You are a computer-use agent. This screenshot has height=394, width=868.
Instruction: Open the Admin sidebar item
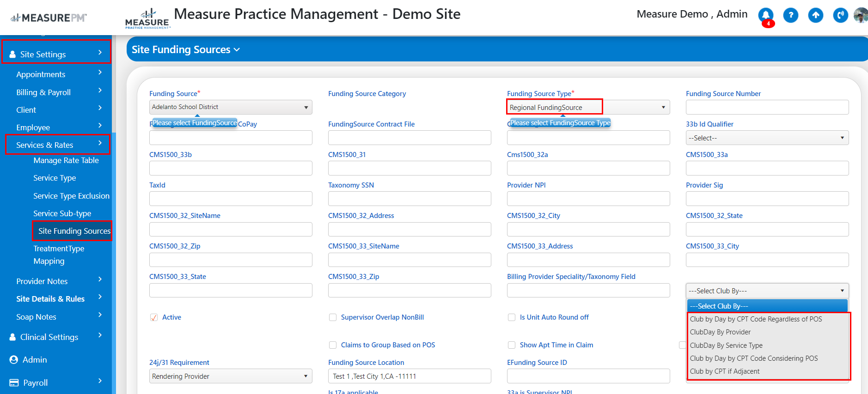point(35,360)
